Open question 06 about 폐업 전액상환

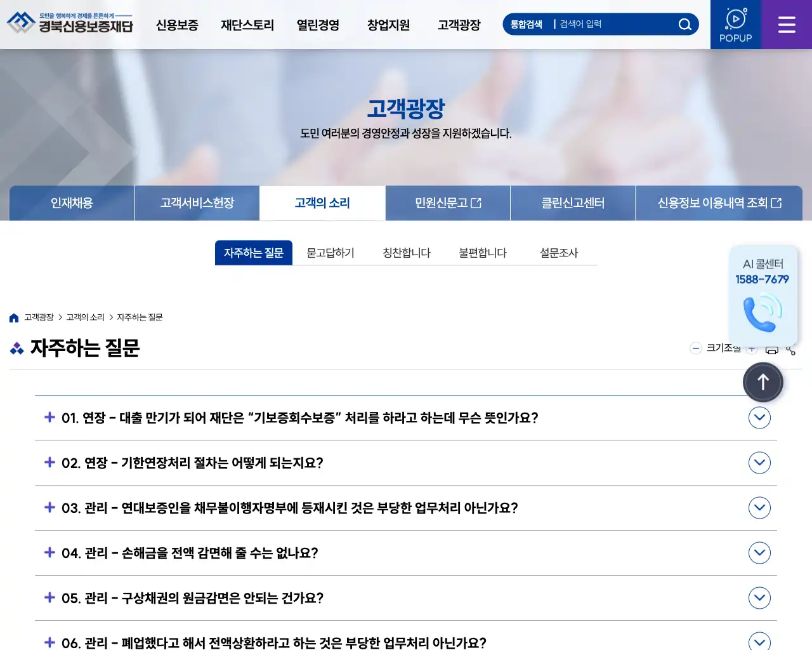pyautogui.click(x=406, y=637)
